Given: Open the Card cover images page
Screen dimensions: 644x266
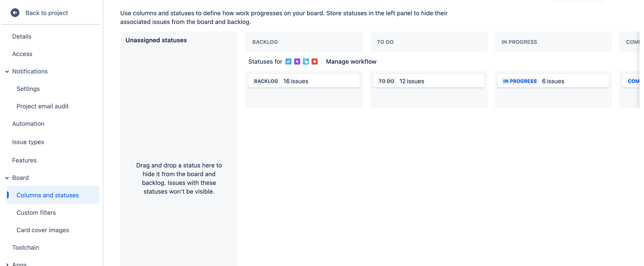Looking at the screenshot, I should (43, 230).
